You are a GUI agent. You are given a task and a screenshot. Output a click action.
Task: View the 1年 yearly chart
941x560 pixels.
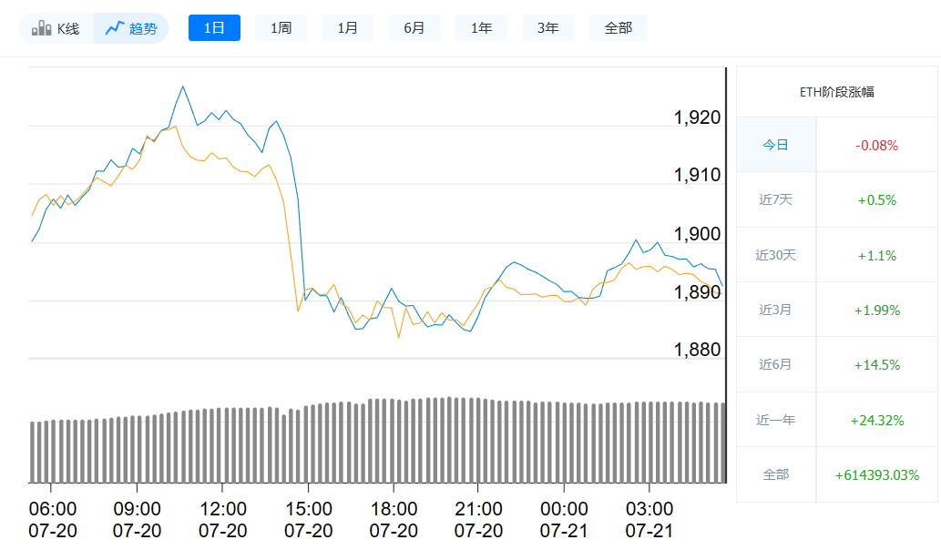(x=481, y=27)
